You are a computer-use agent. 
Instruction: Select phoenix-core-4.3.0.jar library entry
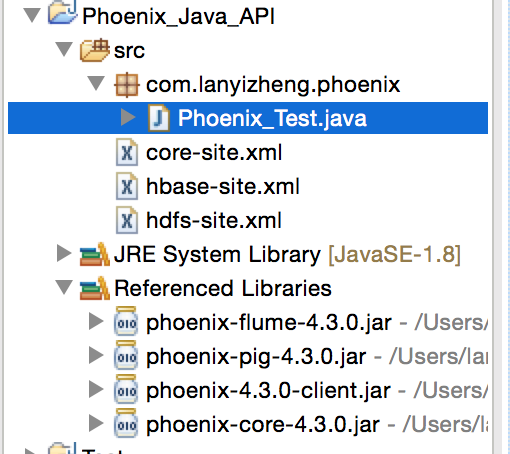tap(263, 425)
